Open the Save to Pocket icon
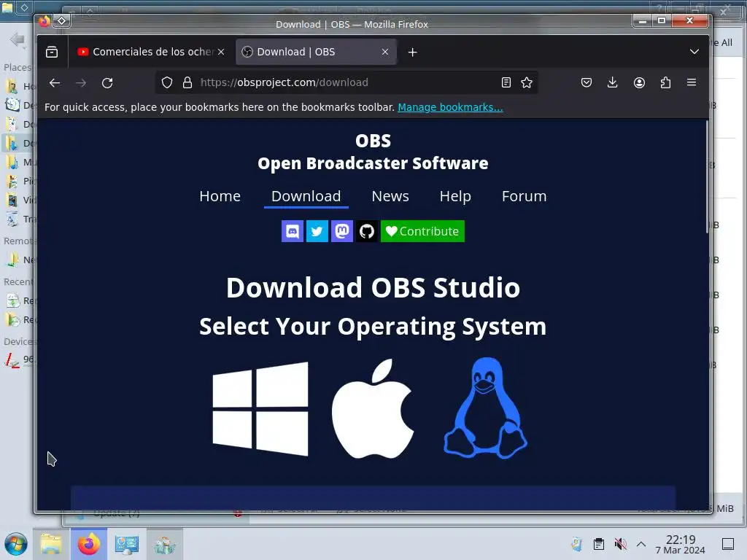This screenshot has width=747, height=560. tap(587, 83)
